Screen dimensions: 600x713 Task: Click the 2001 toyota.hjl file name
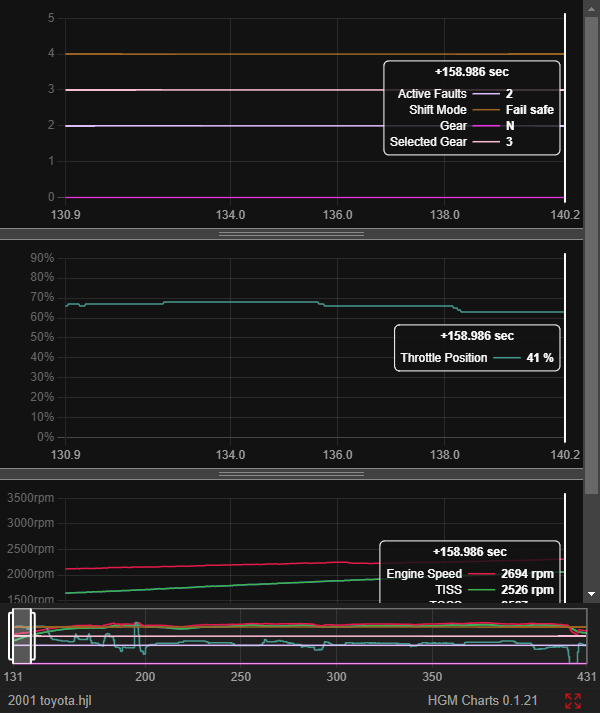(x=46, y=701)
